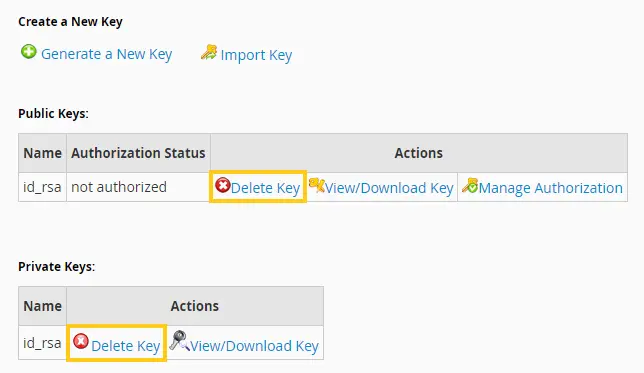The width and height of the screenshot is (644, 373).
Task: Delete the public id_rsa key
Action: [265, 188]
